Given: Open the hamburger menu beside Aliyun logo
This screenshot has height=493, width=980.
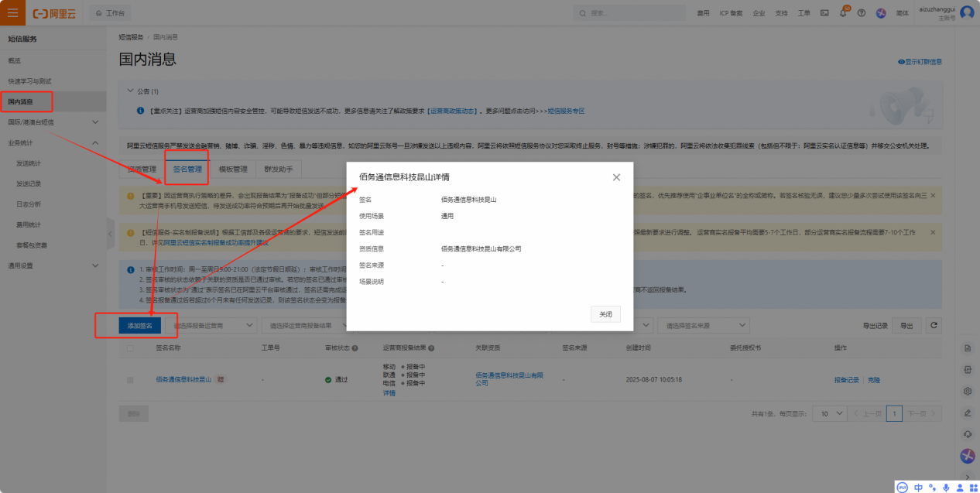Looking at the screenshot, I should pyautogui.click(x=13, y=13).
